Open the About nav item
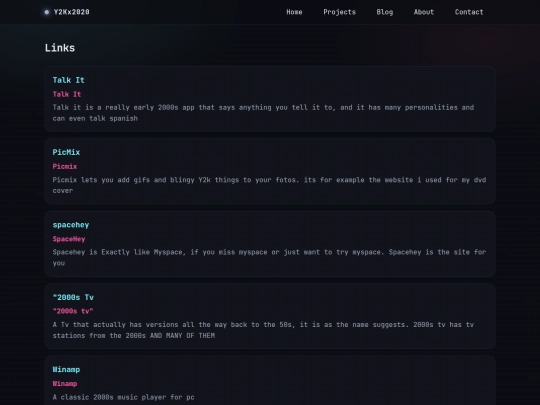 coord(424,12)
